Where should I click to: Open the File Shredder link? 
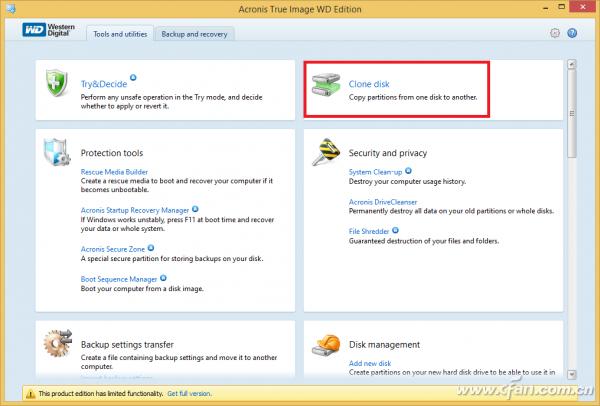point(369,232)
